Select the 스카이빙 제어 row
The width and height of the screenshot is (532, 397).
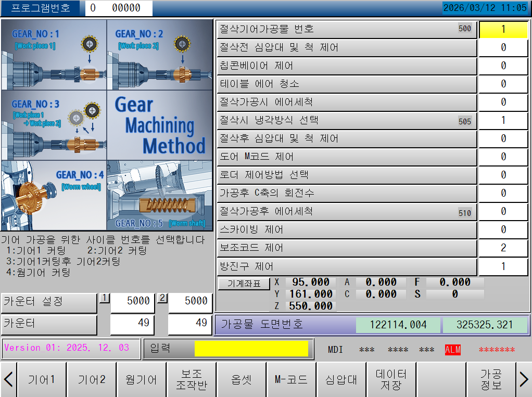pyautogui.click(x=347, y=230)
